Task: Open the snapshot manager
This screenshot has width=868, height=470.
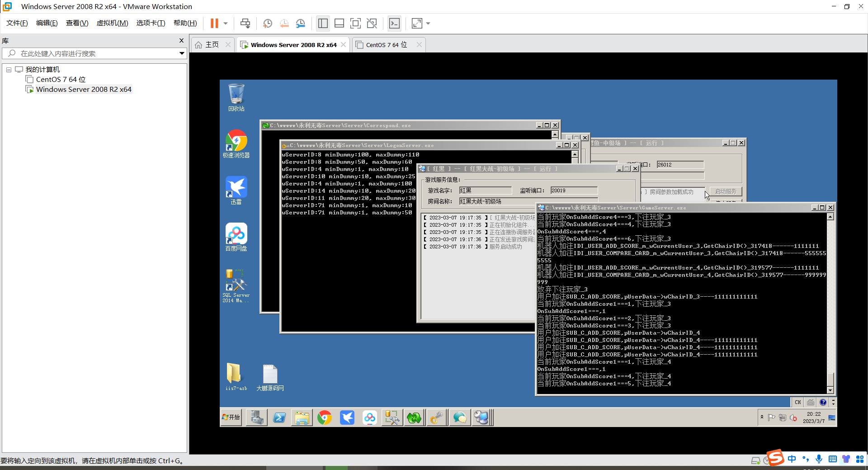Action: click(301, 24)
